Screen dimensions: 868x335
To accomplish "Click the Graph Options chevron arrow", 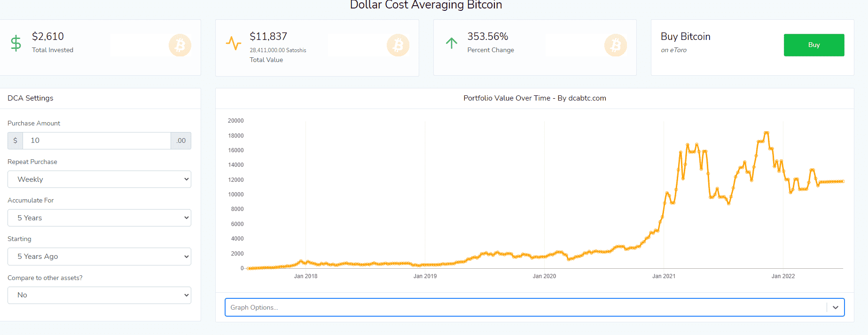I will tap(835, 307).
